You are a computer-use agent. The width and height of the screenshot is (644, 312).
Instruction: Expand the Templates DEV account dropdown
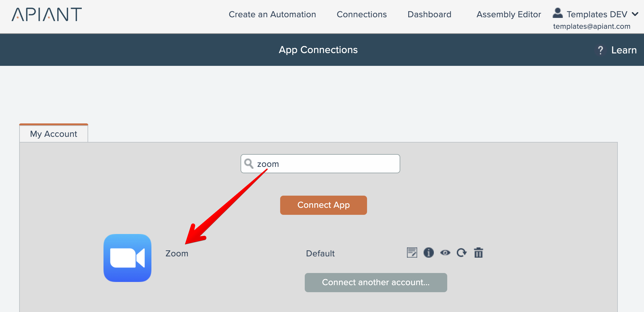[597, 14]
